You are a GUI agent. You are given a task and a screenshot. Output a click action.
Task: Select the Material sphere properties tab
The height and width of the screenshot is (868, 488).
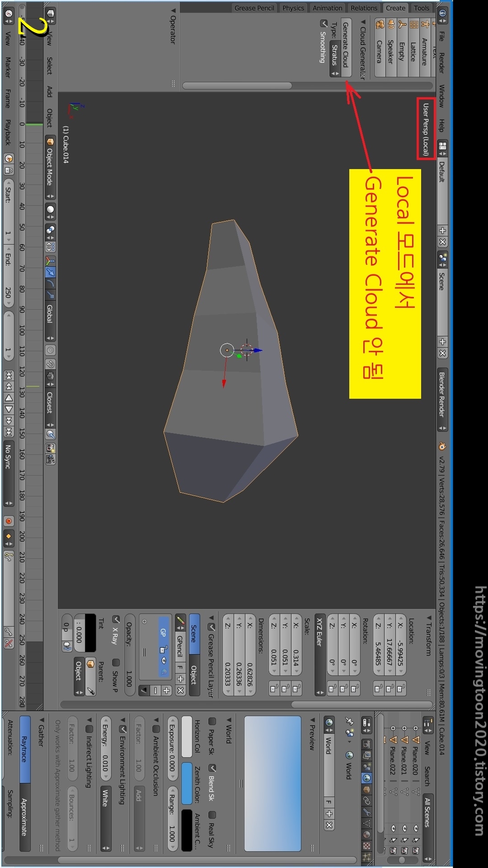(x=367, y=834)
